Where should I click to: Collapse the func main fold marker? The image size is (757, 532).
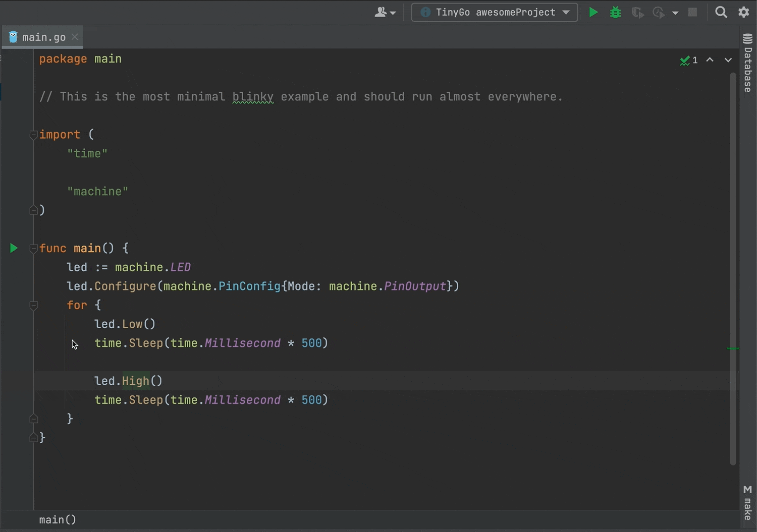[x=33, y=248]
